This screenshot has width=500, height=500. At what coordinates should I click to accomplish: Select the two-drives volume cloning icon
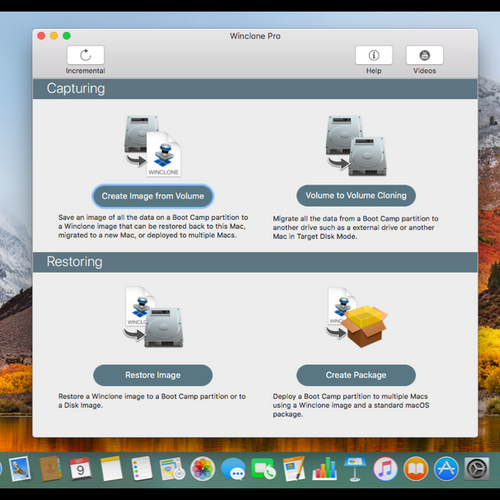coord(356,146)
